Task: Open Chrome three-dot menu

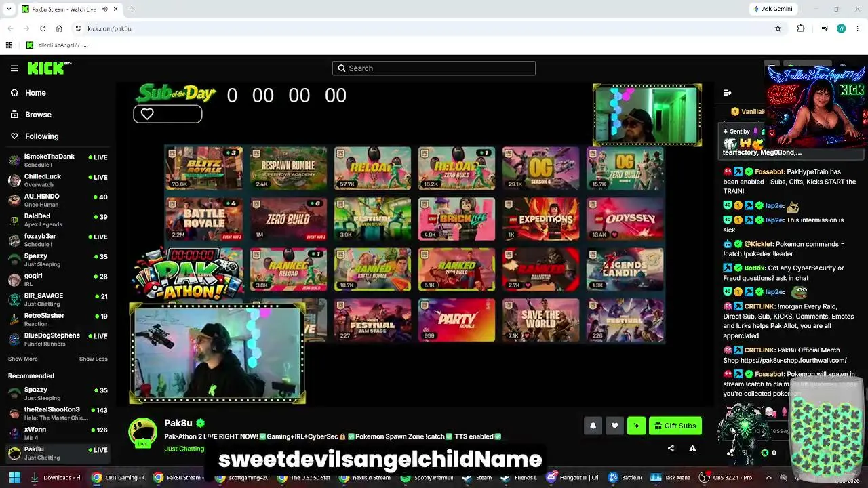Action: (857, 28)
